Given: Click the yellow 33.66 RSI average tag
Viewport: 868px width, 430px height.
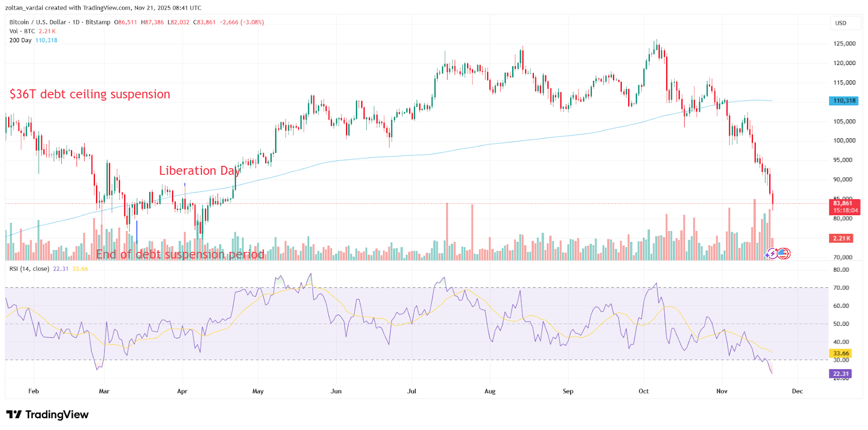Looking at the screenshot, I should pyautogui.click(x=840, y=354).
